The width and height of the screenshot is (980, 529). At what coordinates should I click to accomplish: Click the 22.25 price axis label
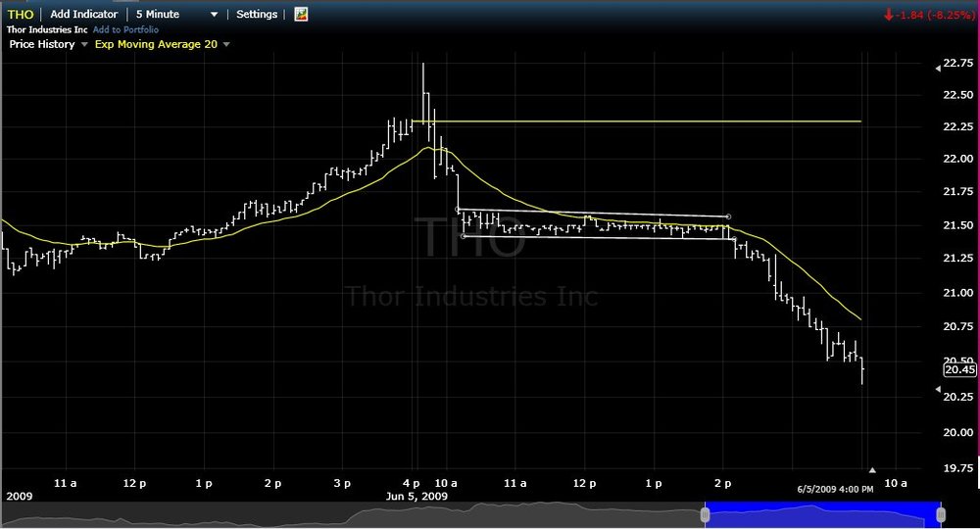pos(958,126)
